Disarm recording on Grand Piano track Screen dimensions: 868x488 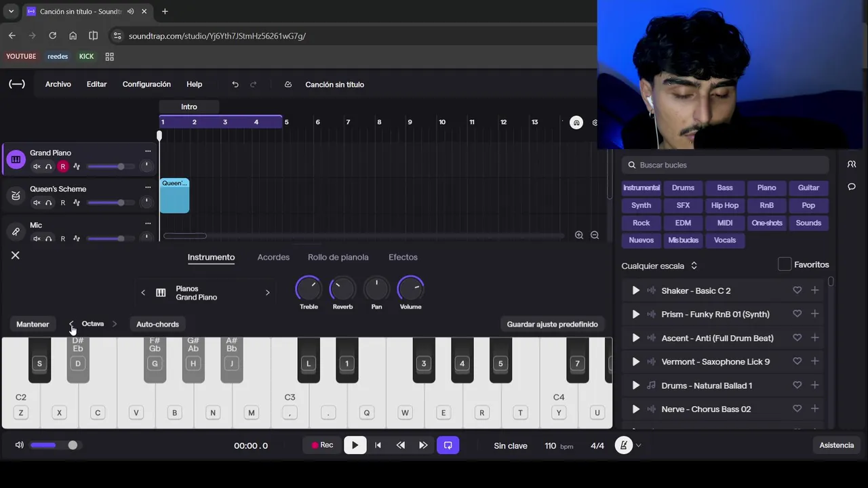[x=63, y=167]
